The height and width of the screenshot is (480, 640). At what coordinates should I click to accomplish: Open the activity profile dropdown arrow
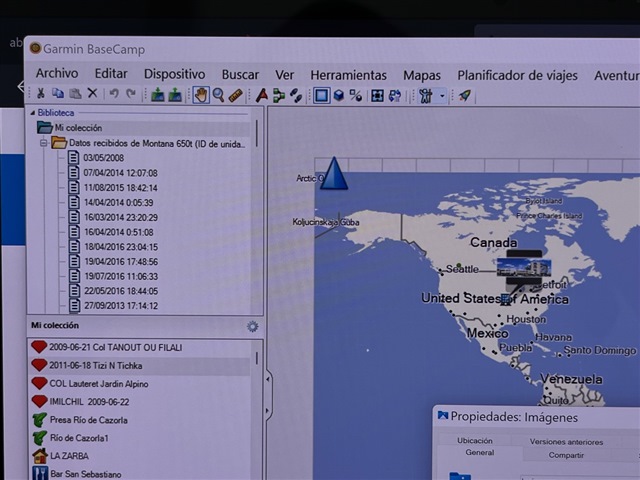click(x=442, y=97)
